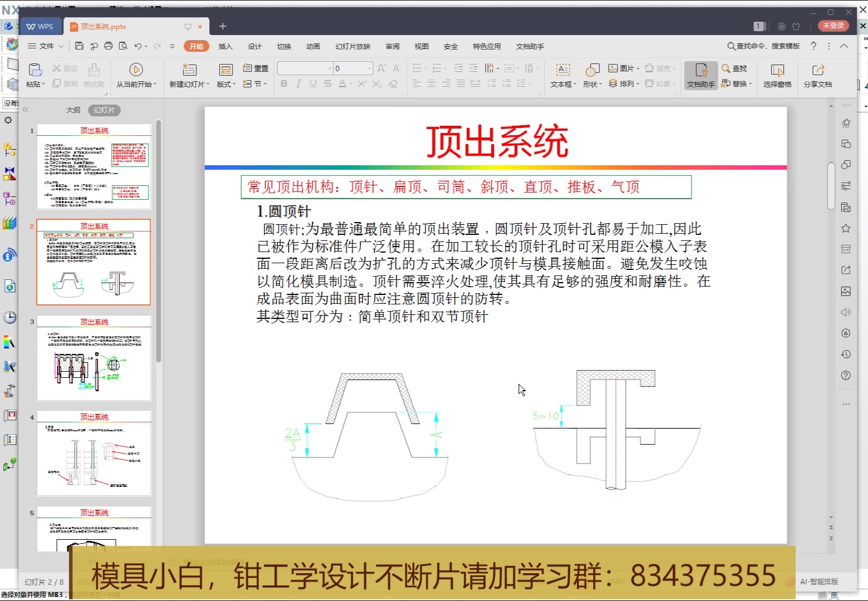Open print preview icon
The height and width of the screenshot is (601, 868).
point(124,46)
